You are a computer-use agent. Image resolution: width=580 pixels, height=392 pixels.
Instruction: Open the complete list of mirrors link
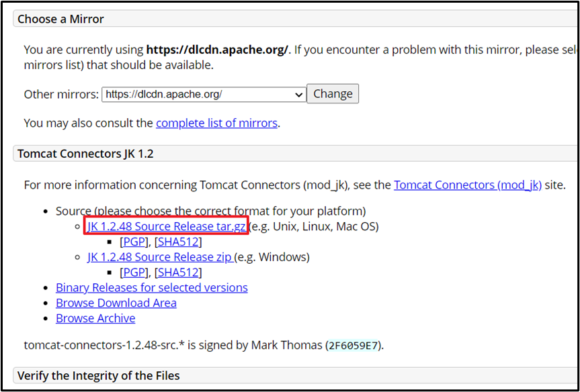tap(216, 123)
